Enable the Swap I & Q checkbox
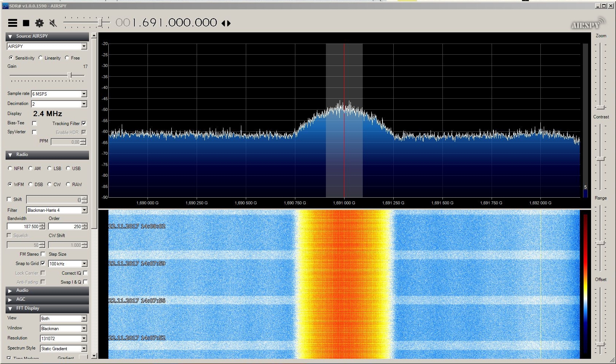This screenshot has width=616, height=364. click(85, 282)
